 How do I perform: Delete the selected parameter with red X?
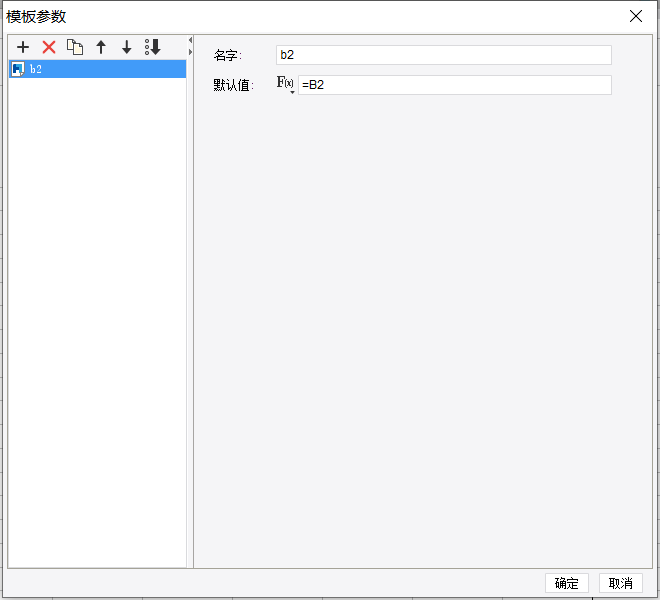click(49, 47)
